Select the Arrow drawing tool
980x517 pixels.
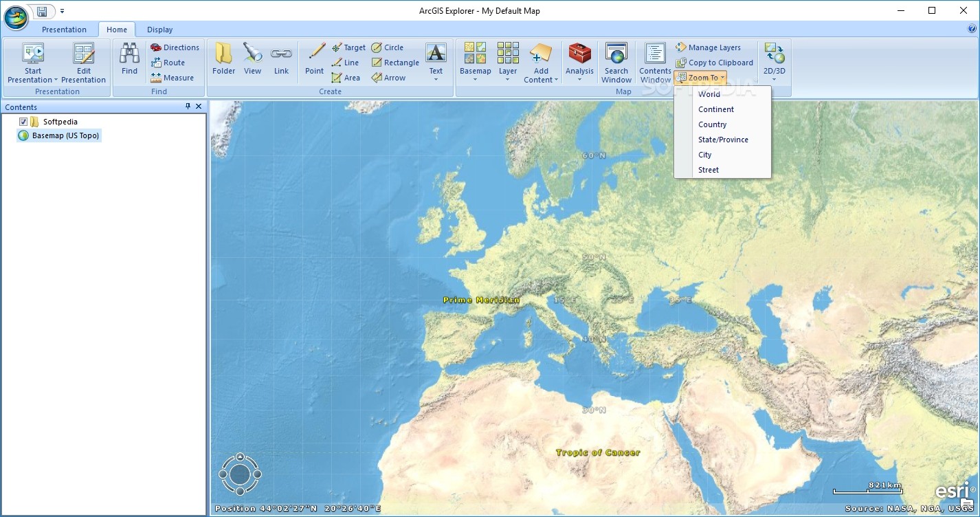pyautogui.click(x=388, y=78)
